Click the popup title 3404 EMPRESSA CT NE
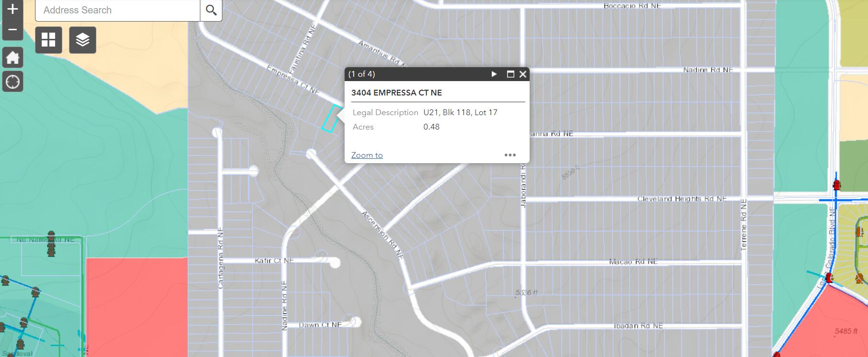868x357 pixels. pos(396,93)
